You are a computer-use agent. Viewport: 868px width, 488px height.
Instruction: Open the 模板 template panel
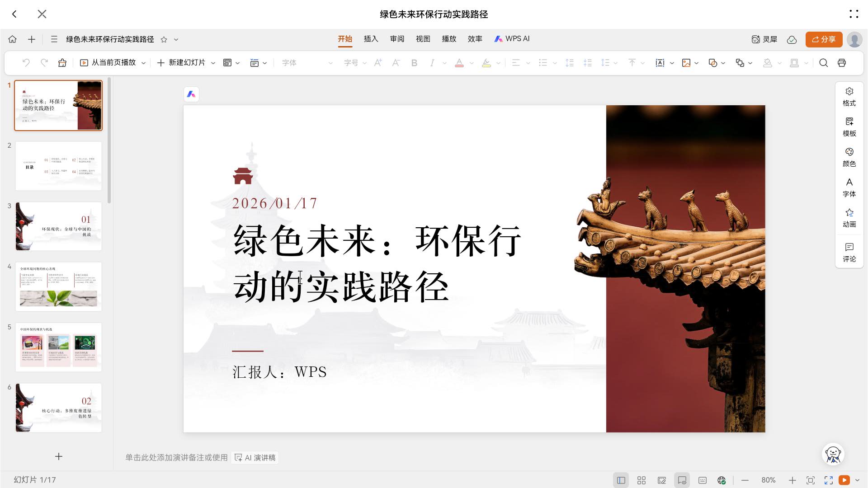[x=849, y=127]
